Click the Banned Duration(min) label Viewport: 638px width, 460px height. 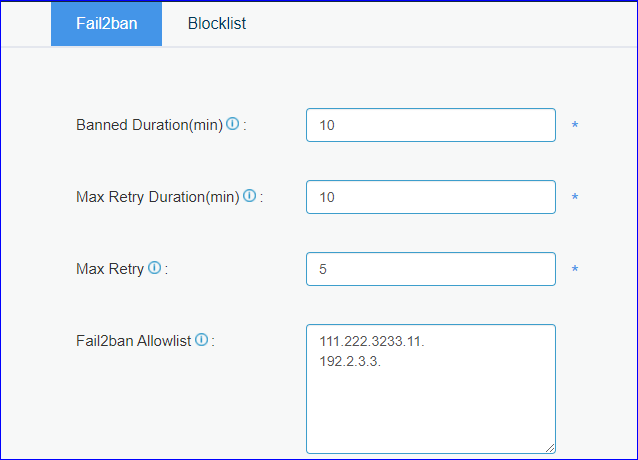(150, 126)
